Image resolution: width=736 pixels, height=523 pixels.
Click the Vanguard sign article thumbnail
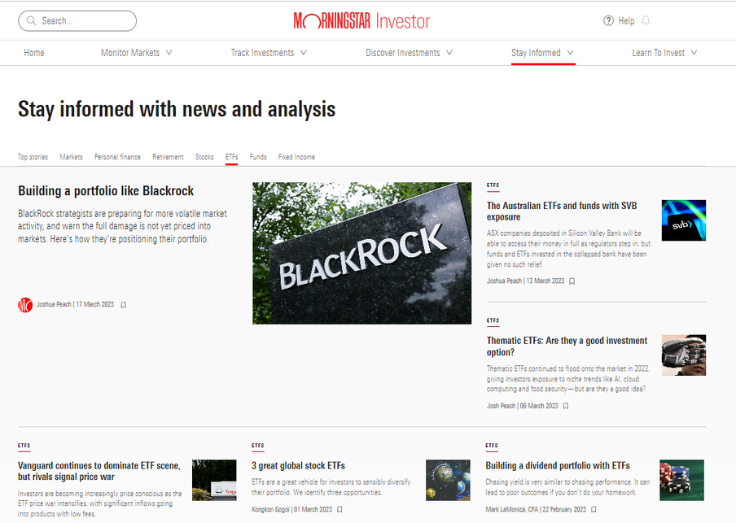(x=214, y=480)
